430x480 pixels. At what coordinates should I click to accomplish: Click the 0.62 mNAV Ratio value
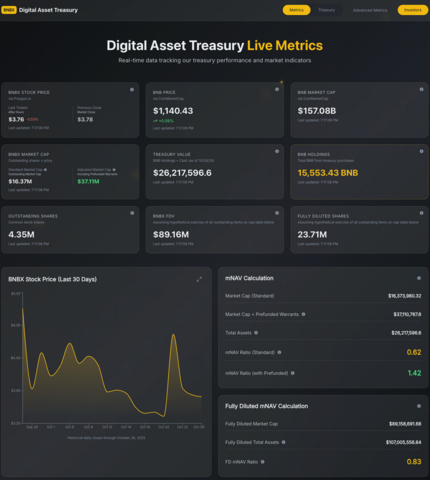414,352
